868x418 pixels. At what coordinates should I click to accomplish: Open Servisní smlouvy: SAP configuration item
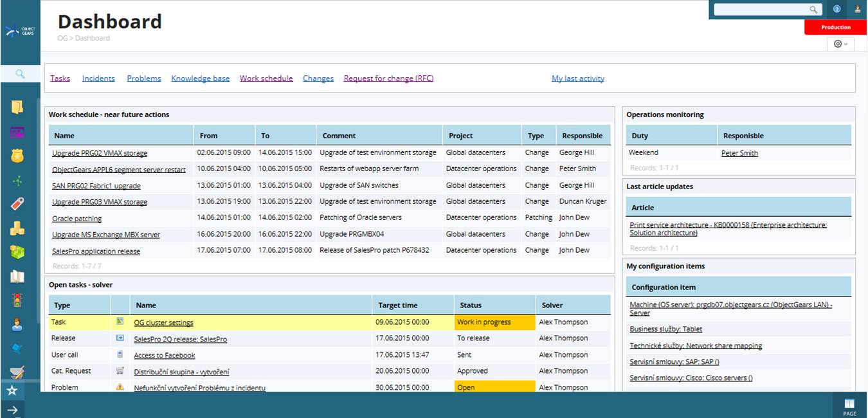click(x=674, y=362)
